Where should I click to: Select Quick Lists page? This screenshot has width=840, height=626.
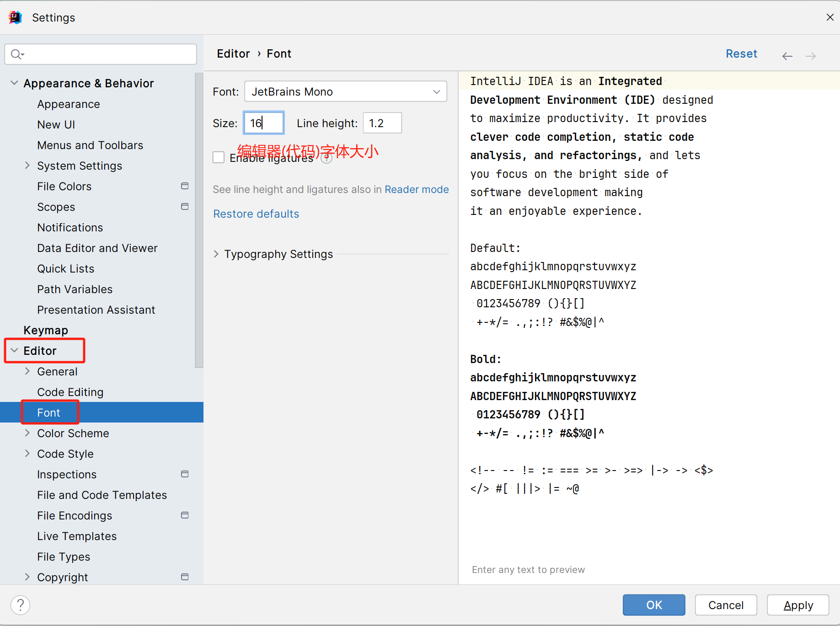(x=66, y=269)
